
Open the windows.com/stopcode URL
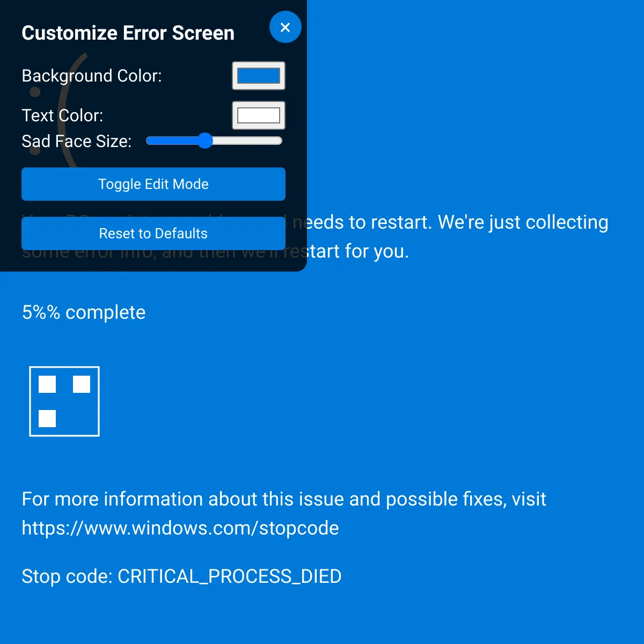click(x=180, y=528)
